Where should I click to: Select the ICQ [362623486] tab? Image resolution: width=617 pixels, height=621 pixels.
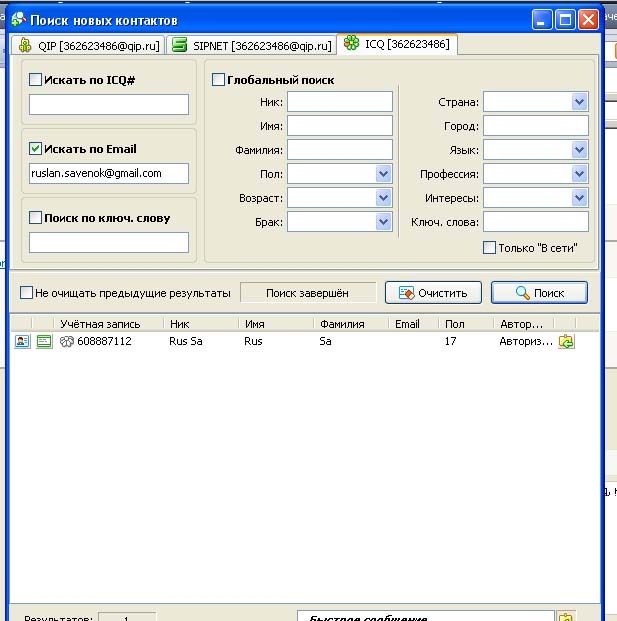coord(397,44)
